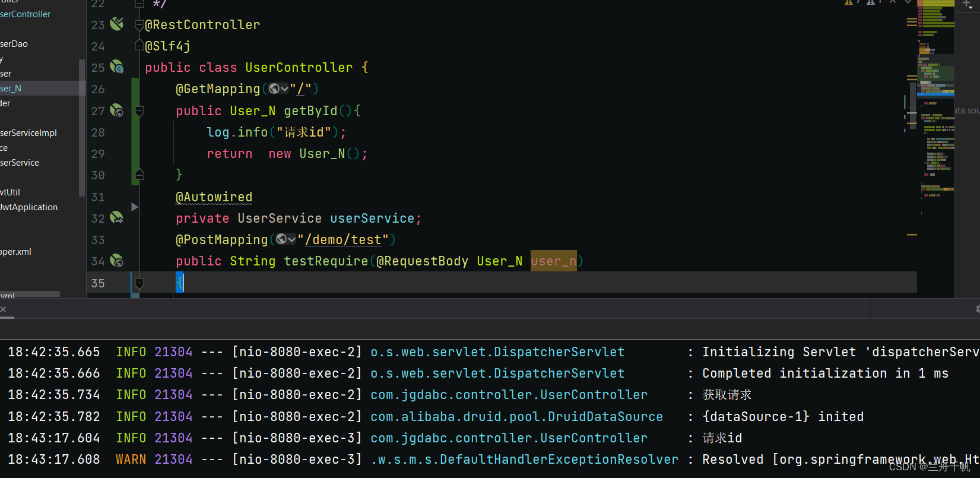Click the @RequestBody annotation

click(x=422, y=261)
